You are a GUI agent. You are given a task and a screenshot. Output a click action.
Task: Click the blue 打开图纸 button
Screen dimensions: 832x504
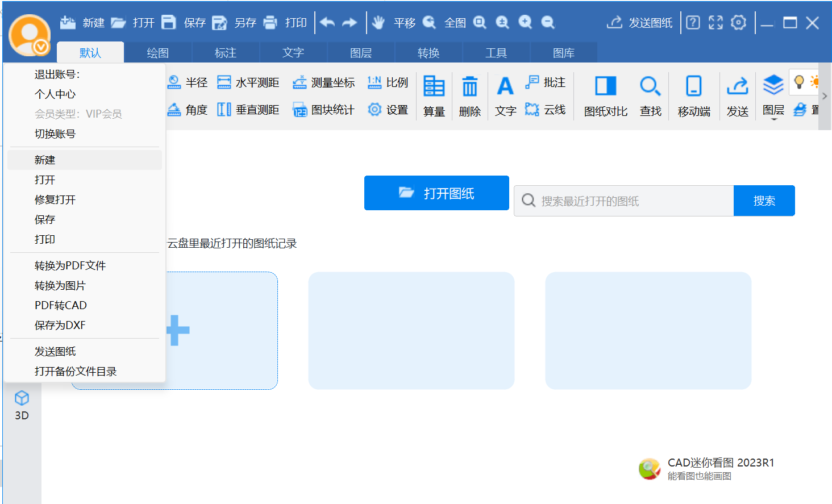(x=436, y=193)
